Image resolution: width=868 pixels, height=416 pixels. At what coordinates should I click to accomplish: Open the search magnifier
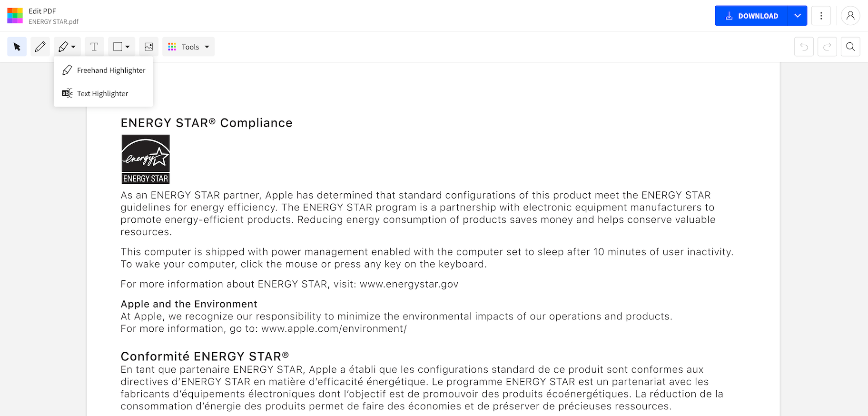(850, 47)
